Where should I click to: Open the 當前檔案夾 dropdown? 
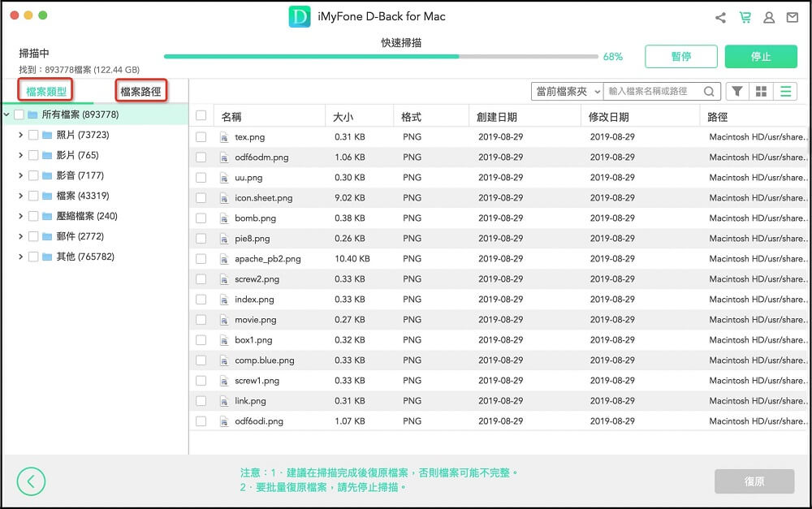pyautogui.click(x=567, y=92)
